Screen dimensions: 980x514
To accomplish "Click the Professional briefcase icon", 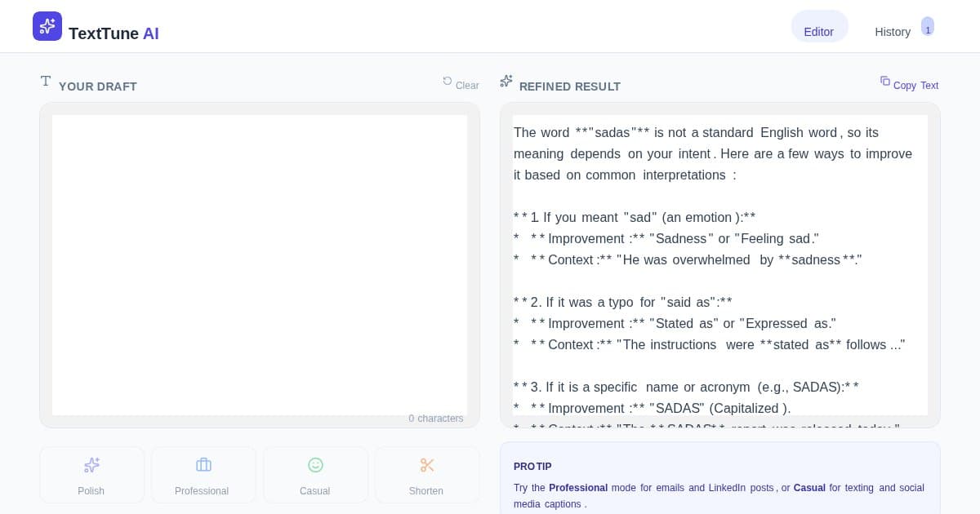I will [x=203, y=465].
